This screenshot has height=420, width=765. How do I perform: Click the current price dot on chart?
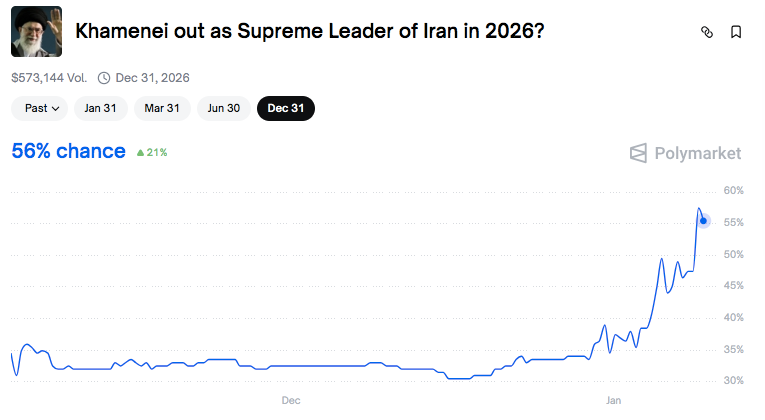[x=703, y=221]
